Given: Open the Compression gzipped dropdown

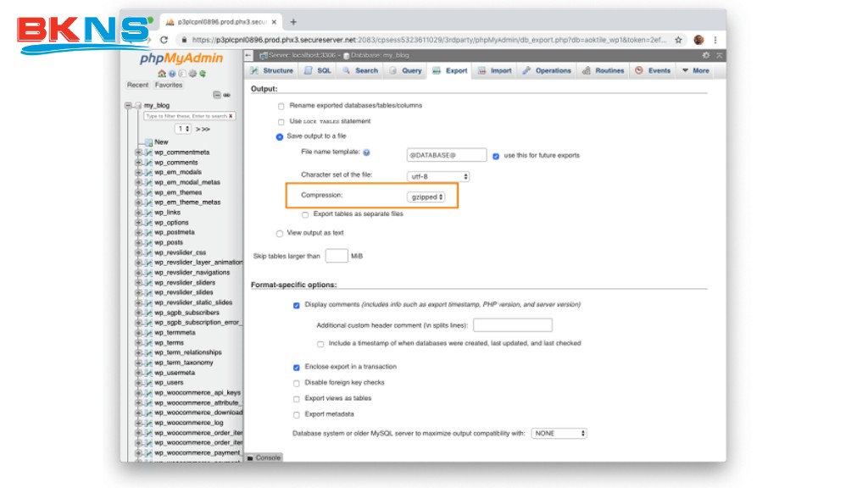Looking at the screenshot, I should click(x=426, y=197).
